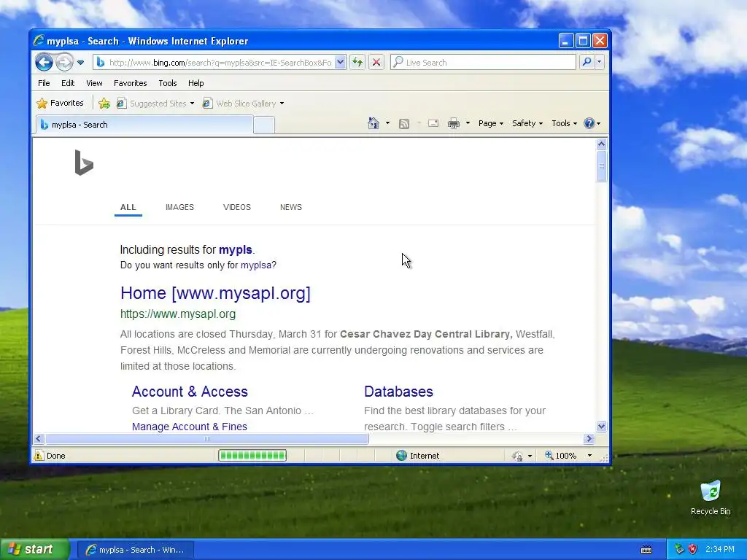Click the RSS feeds icon

[404, 124]
